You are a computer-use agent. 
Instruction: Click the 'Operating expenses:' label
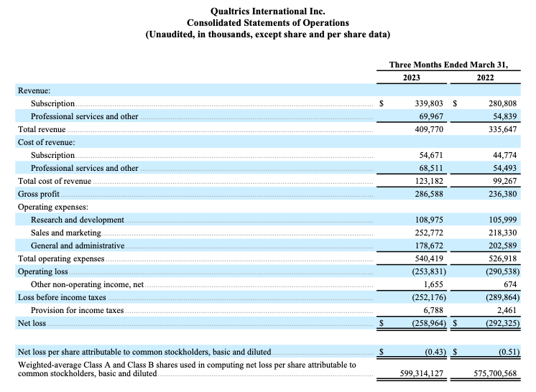tap(53, 207)
